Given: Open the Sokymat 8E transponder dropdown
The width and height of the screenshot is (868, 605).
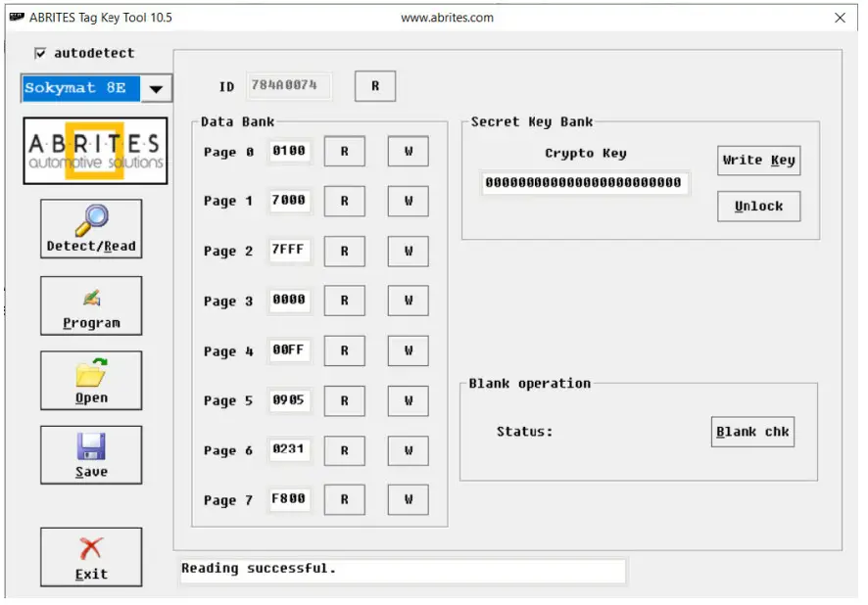Looking at the screenshot, I should [x=154, y=88].
